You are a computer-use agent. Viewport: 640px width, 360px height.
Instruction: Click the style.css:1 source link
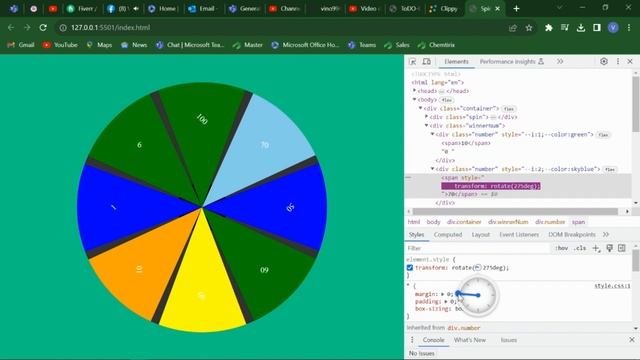(612, 286)
